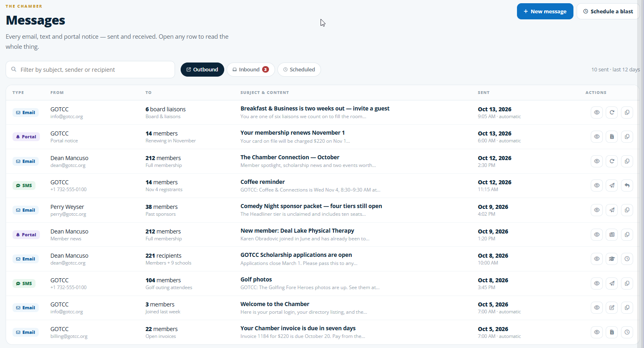Screen dimensions: 644x348
Task: Eye icon on New member: Deal Lake row
Action: point(597,235)
